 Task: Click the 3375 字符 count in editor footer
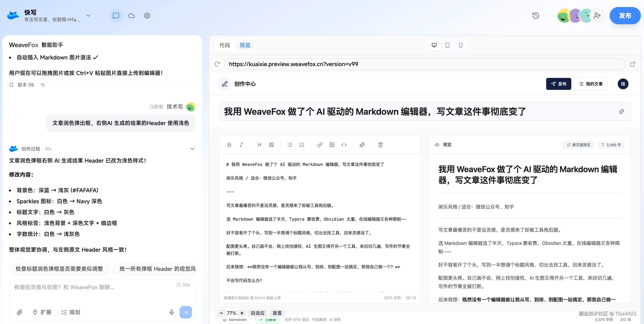(392, 298)
